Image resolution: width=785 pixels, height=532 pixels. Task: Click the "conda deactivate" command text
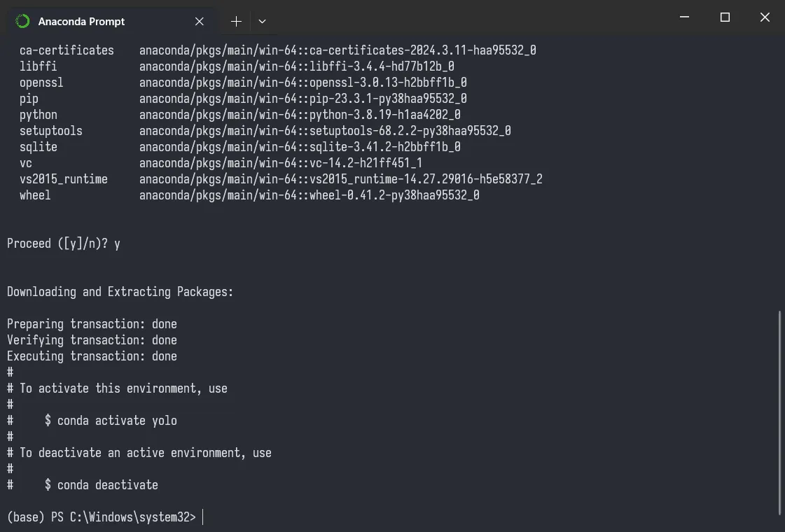pyautogui.click(x=108, y=485)
